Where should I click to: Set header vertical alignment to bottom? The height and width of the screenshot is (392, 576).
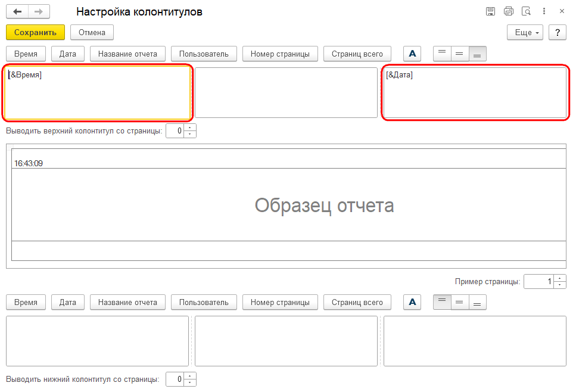click(477, 54)
